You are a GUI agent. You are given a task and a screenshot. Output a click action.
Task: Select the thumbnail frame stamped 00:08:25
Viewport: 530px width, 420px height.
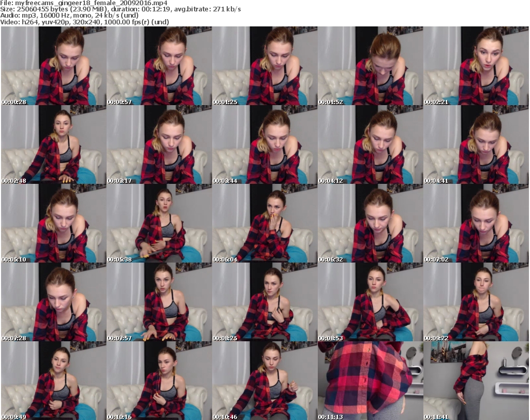click(x=264, y=302)
